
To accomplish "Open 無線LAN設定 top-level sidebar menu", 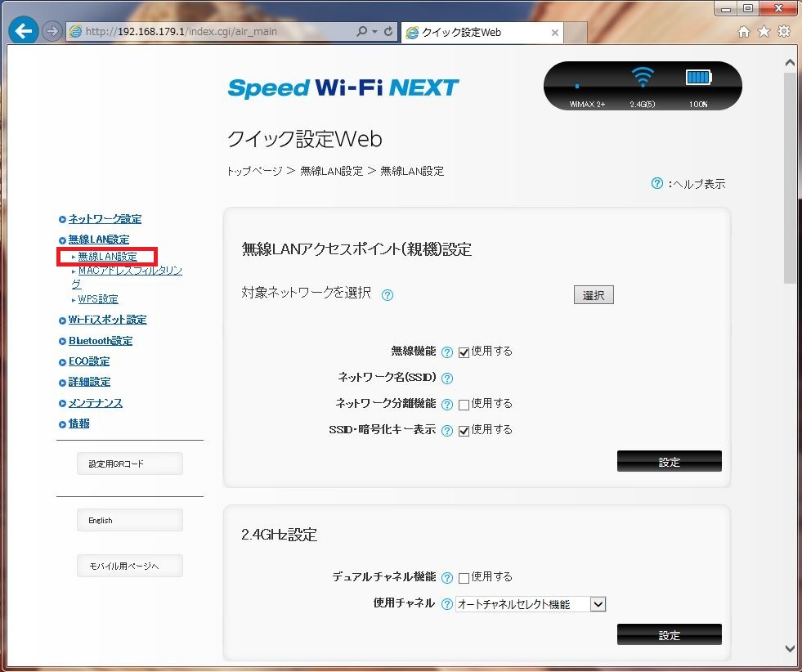I will 99,240.
